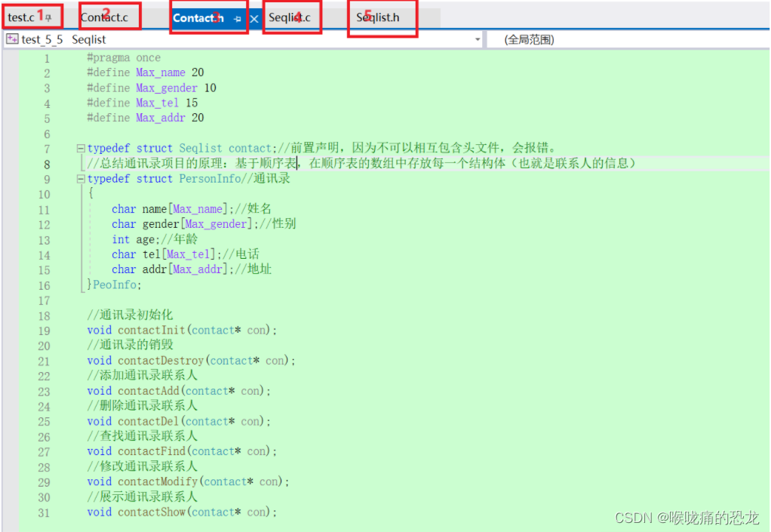
Task: Click the char name[Max_name] field line
Action: [192, 209]
